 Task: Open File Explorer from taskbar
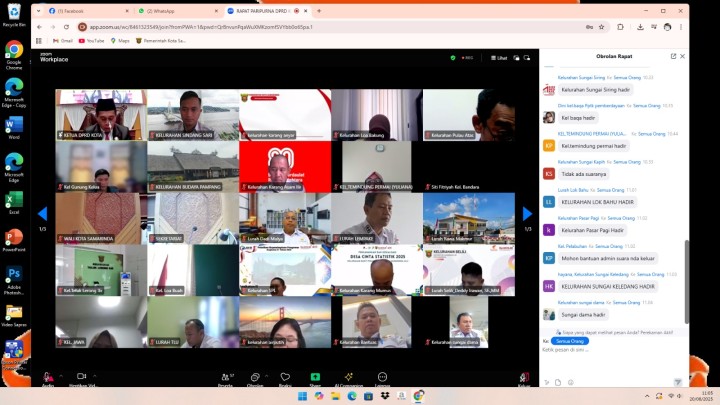click(x=335, y=396)
